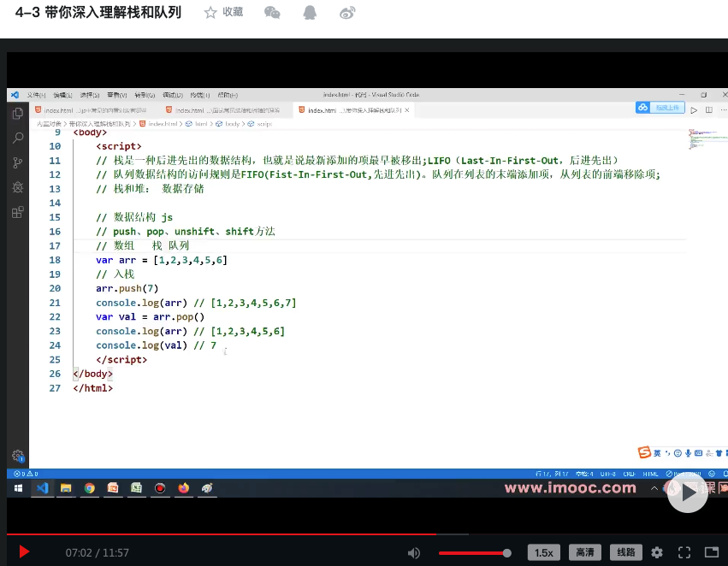Click the body breadcrumb item
This screenshot has height=566, width=728.
pyautogui.click(x=228, y=124)
